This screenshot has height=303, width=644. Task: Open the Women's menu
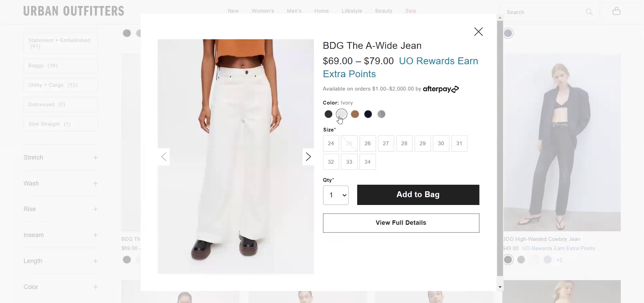tap(263, 11)
